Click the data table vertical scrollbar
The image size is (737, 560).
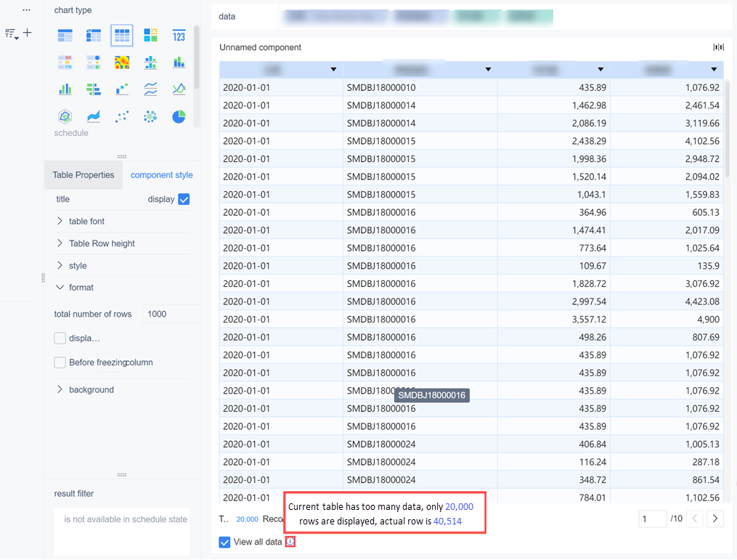tap(728, 129)
